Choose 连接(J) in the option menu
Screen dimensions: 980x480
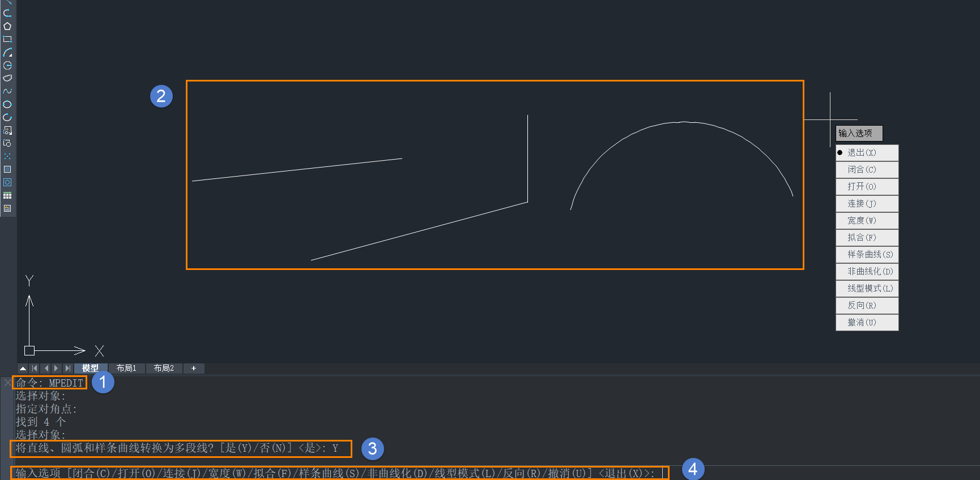coord(867,204)
